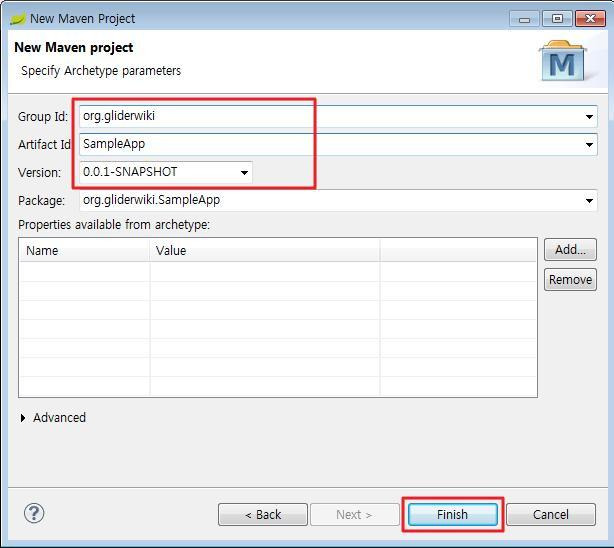Select the first empty row in properties table
This screenshot has width=614, height=548.
point(278,272)
